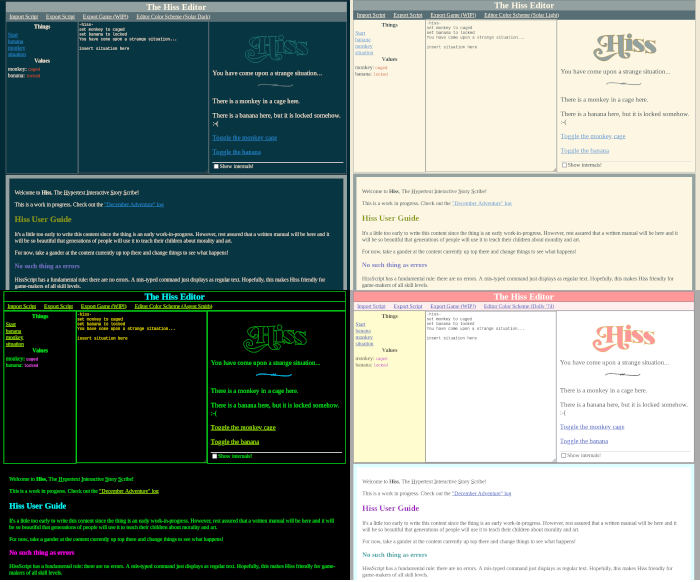Click Import Script in the Solar Light editor
700x582 pixels.
pos(371,15)
